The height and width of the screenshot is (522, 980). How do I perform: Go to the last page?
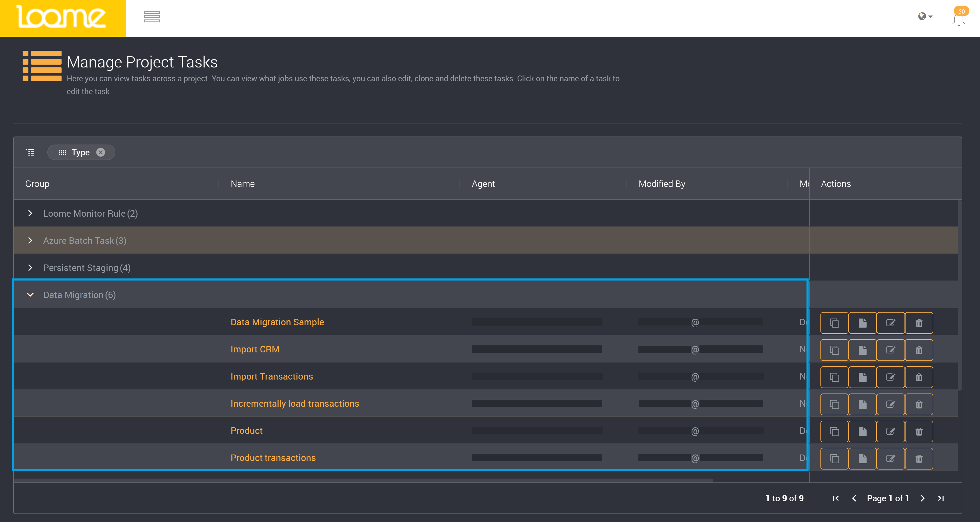point(941,498)
